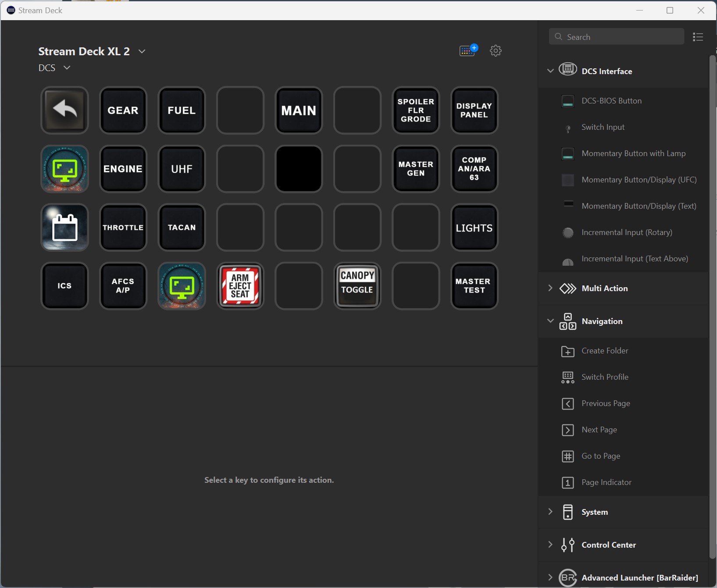The height and width of the screenshot is (588, 717).
Task: Open the Stream Deck store icon
Action: coord(468,50)
